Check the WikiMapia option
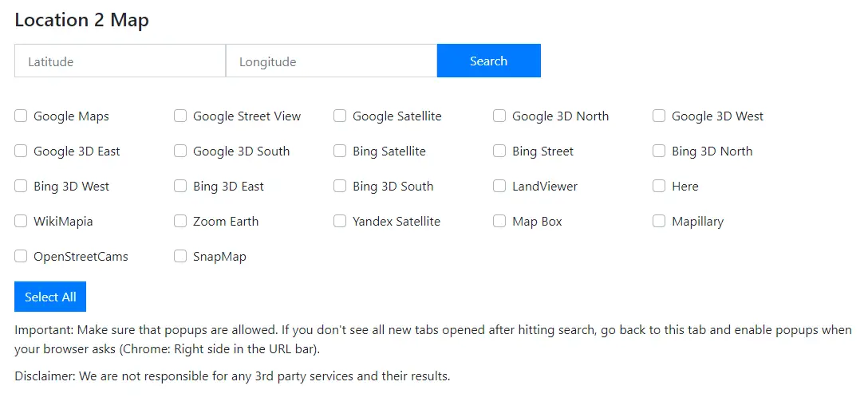Screen dimensions: 868x413 pyautogui.click(x=21, y=222)
